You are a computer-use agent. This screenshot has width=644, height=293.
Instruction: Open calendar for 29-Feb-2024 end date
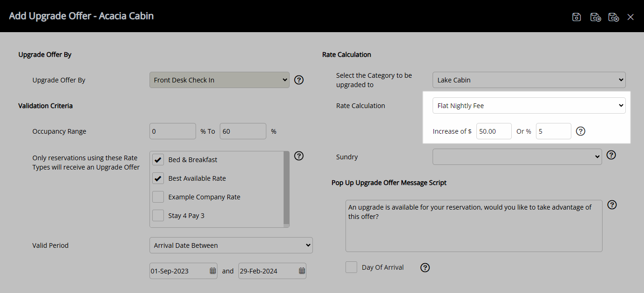(x=302, y=271)
